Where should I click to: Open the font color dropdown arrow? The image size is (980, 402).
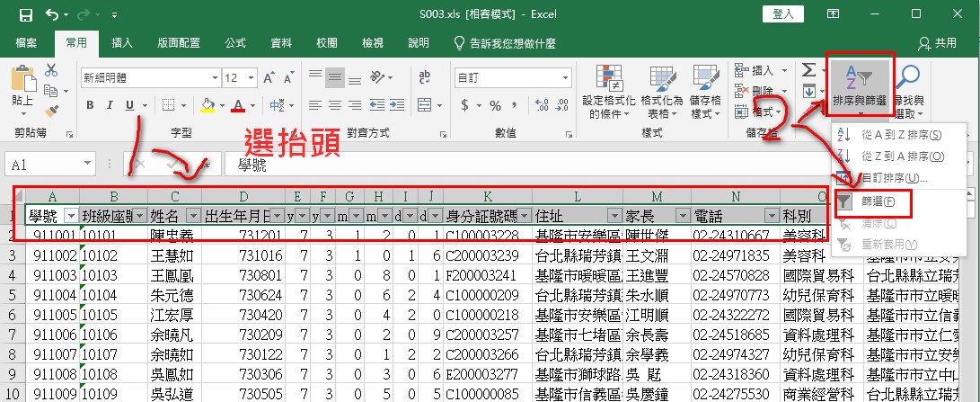point(252,105)
